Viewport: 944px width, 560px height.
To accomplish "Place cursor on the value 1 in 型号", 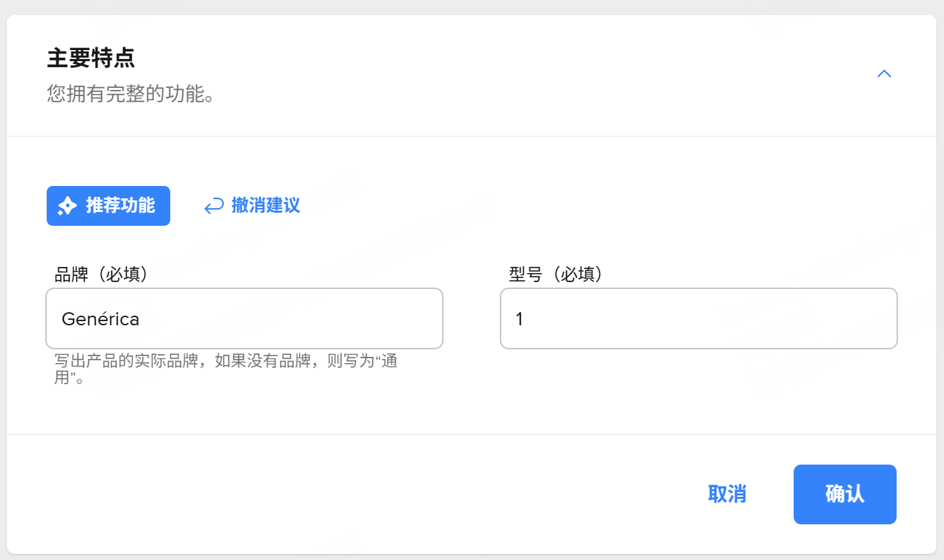I will coord(520,319).
